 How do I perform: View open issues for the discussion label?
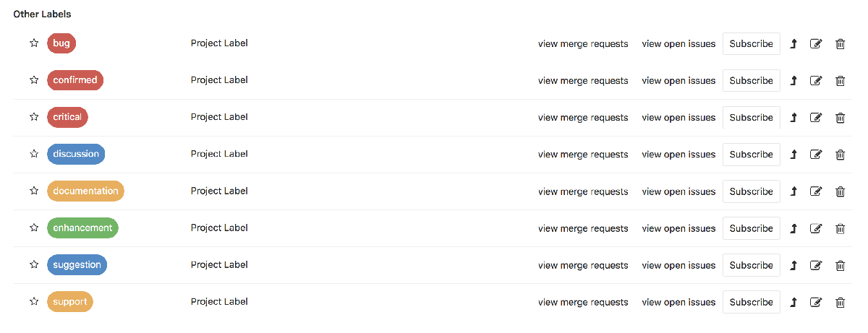click(678, 155)
